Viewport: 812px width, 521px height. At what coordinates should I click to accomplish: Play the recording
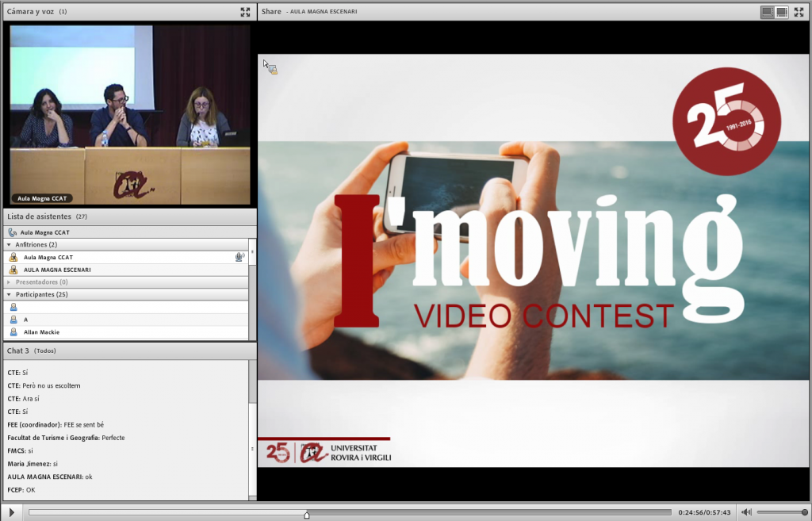[x=11, y=512]
